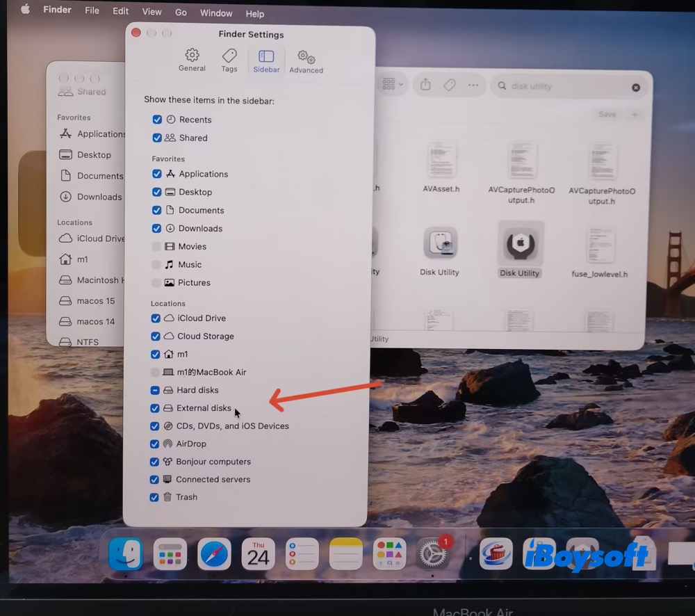Open System Settings from the Dock
Screen dimensions: 695x616
click(433, 554)
